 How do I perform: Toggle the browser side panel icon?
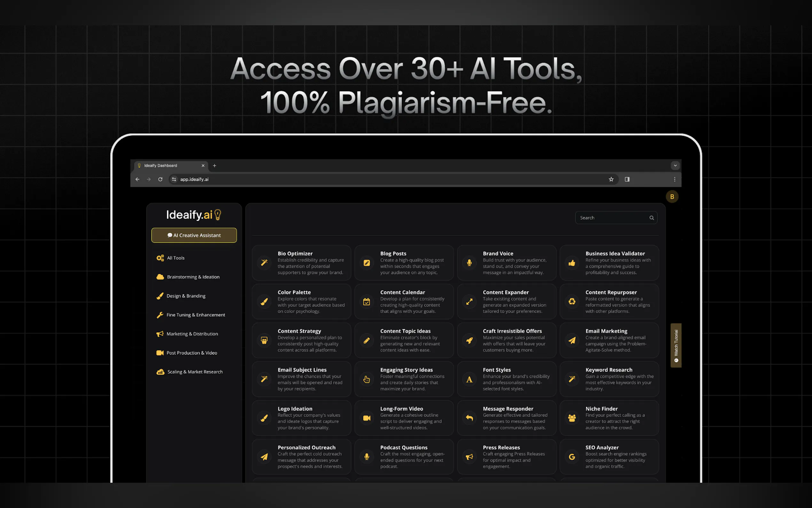click(627, 179)
